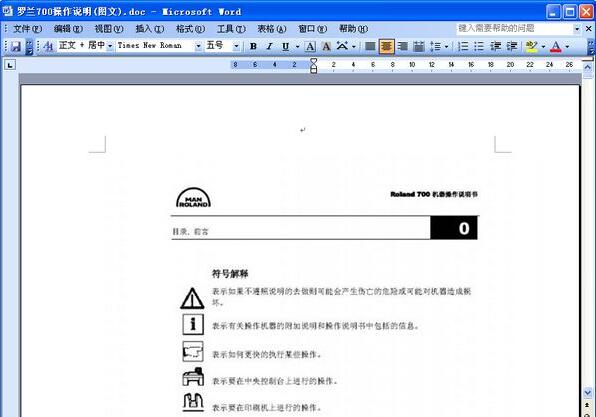The height and width of the screenshot is (417, 596).
Task: Click the indent marker on the ruler
Action: [x=314, y=65]
